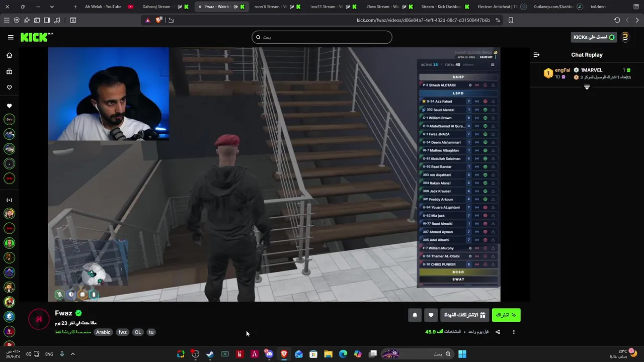
Task: Open Microsoft Edge from taskbar
Action: pyautogui.click(x=343, y=354)
